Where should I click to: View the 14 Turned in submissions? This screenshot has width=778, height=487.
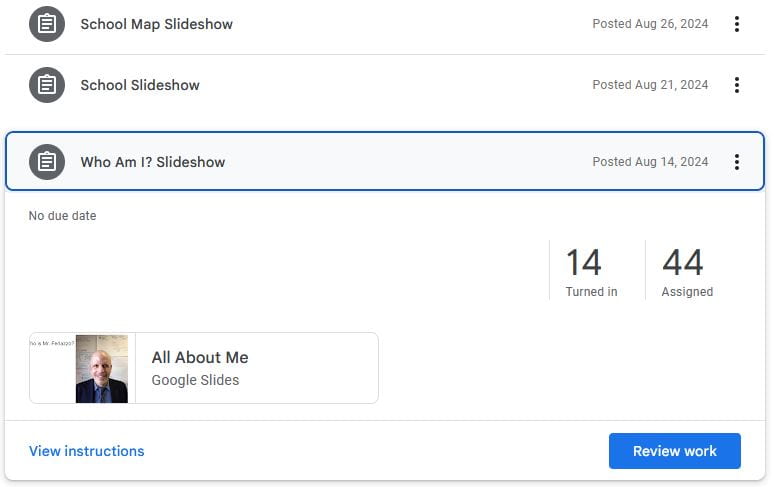point(590,270)
